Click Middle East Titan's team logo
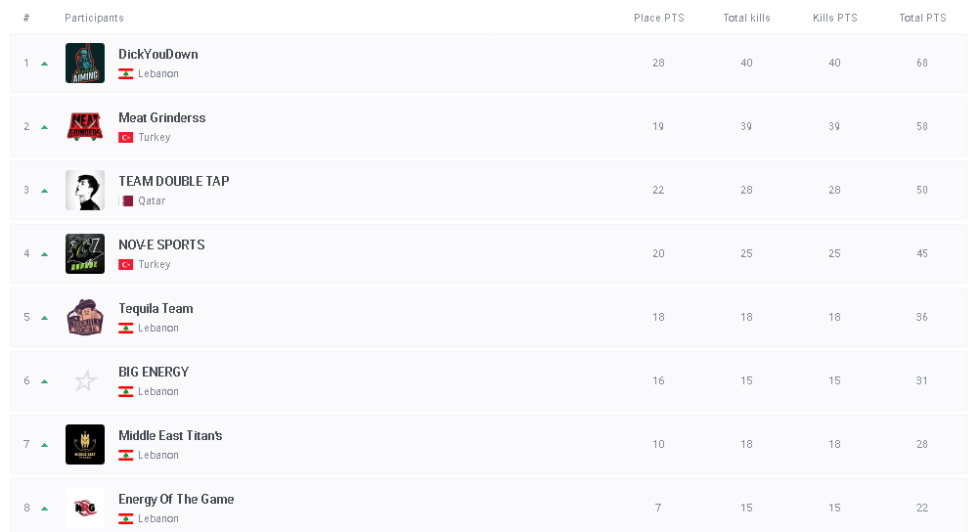This screenshot has width=980, height=532. pos(85,445)
